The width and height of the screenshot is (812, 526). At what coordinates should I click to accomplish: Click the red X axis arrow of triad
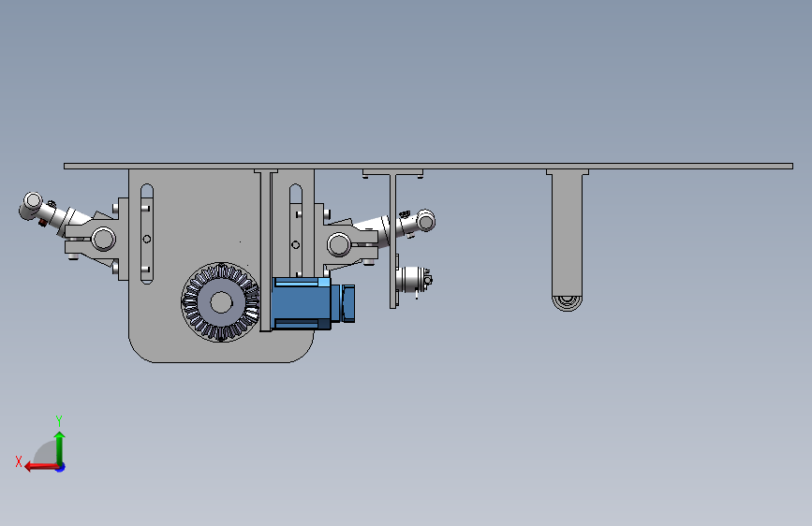tap(40, 467)
